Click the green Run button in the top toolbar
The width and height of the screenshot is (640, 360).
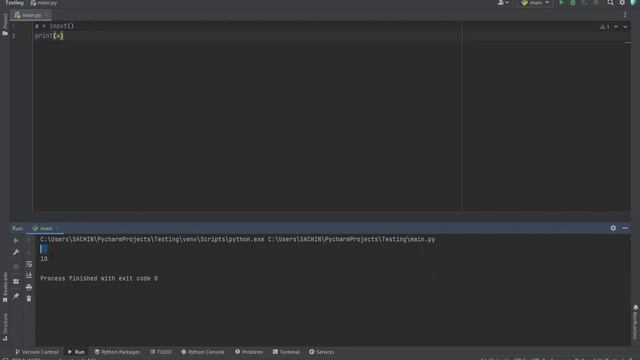click(561, 3)
